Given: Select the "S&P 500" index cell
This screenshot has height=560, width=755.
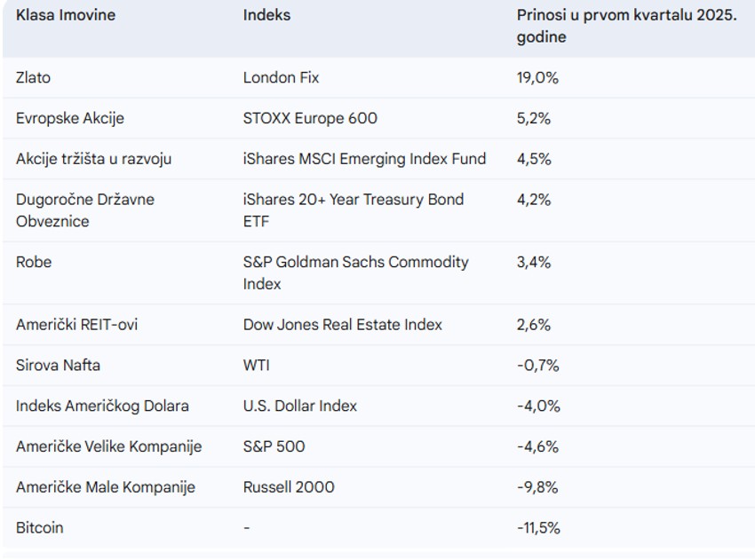Looking at the screenshot, I should 274,447.
